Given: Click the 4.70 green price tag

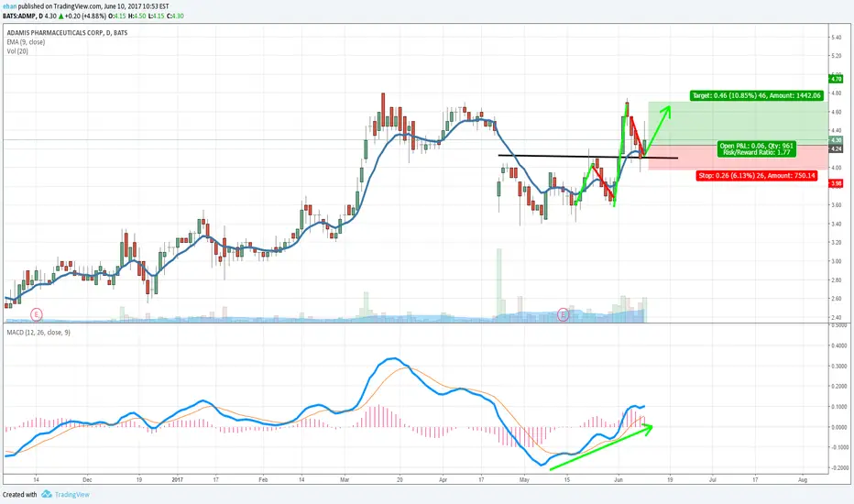Looking at the screenshot, I should click(836, 79).
